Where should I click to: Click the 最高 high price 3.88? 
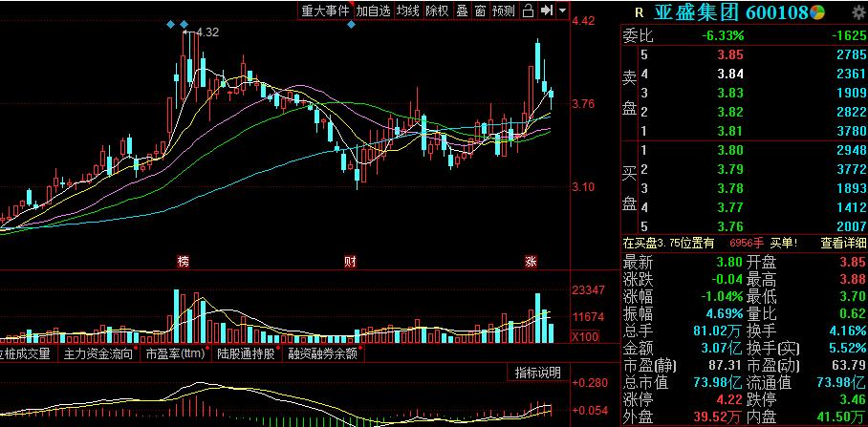pyautogui.click(x=854, y=279)
